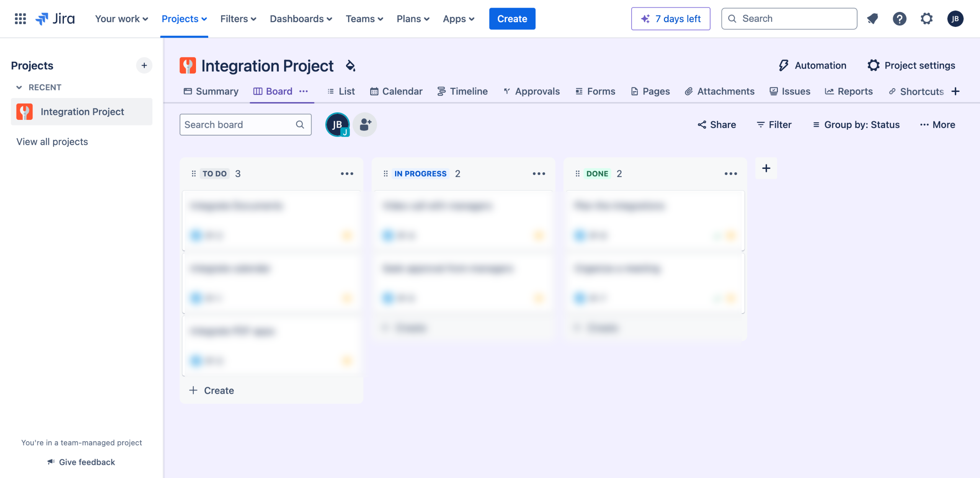This screenshot has width=980, height=478.
Task: Collapse the RECENT projects section
Action: point(19,87)
